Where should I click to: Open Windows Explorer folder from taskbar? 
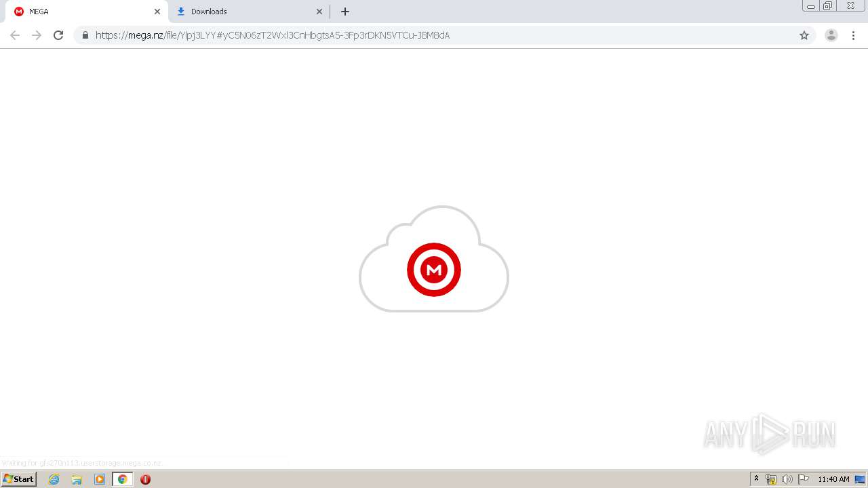[x=77, y=479]
